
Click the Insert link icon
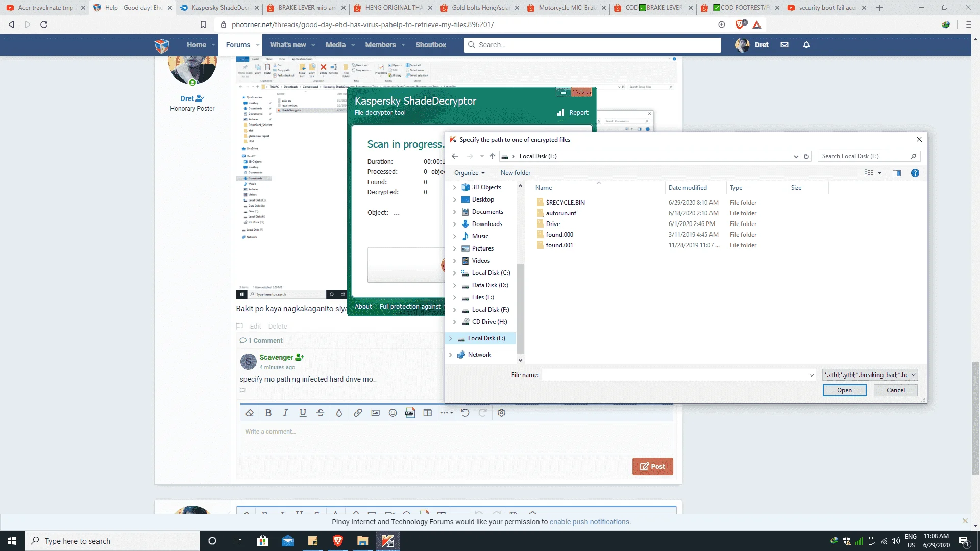click(x=358, y=413)
